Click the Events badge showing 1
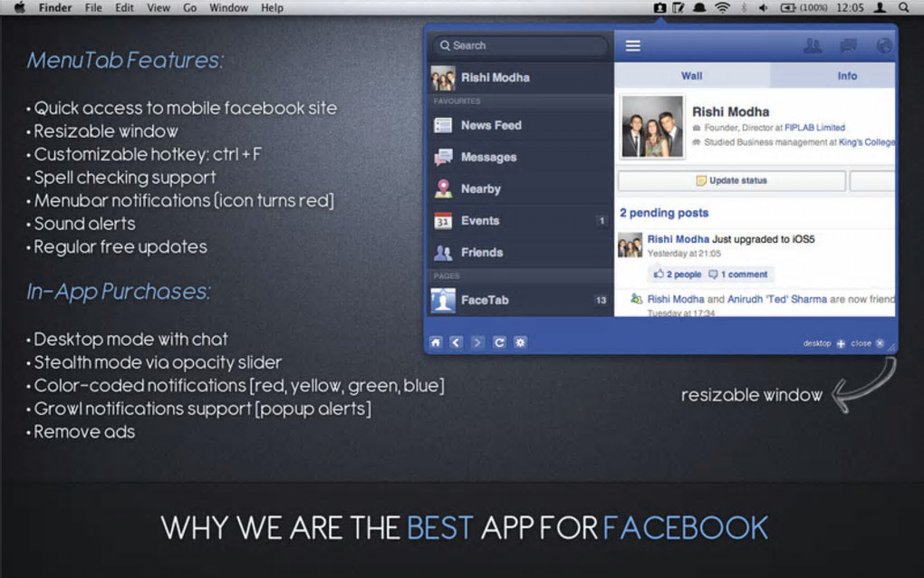This screenshot has width=924, height=578. click(x=602, y=221)
